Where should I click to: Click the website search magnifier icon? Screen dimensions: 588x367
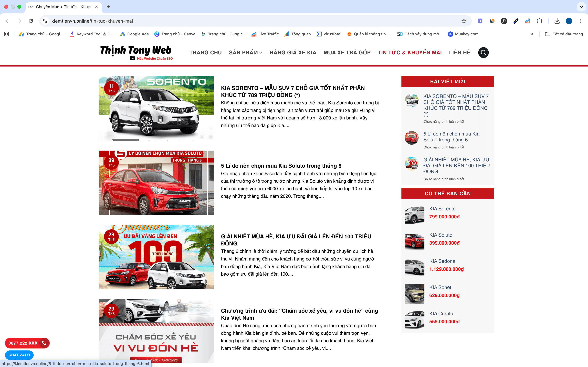[483, 52]
